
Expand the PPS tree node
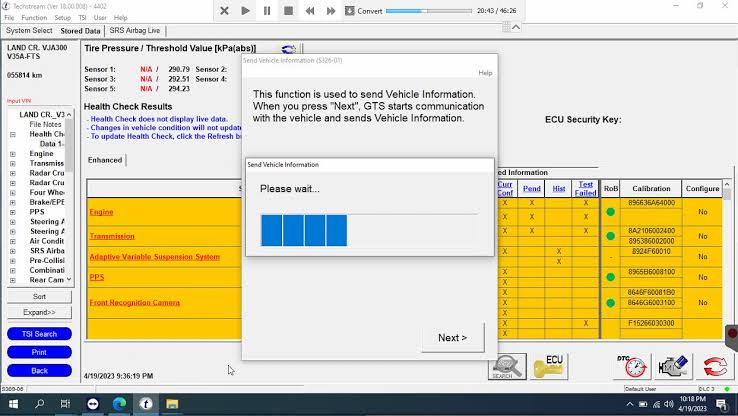[x=13, y=212]
